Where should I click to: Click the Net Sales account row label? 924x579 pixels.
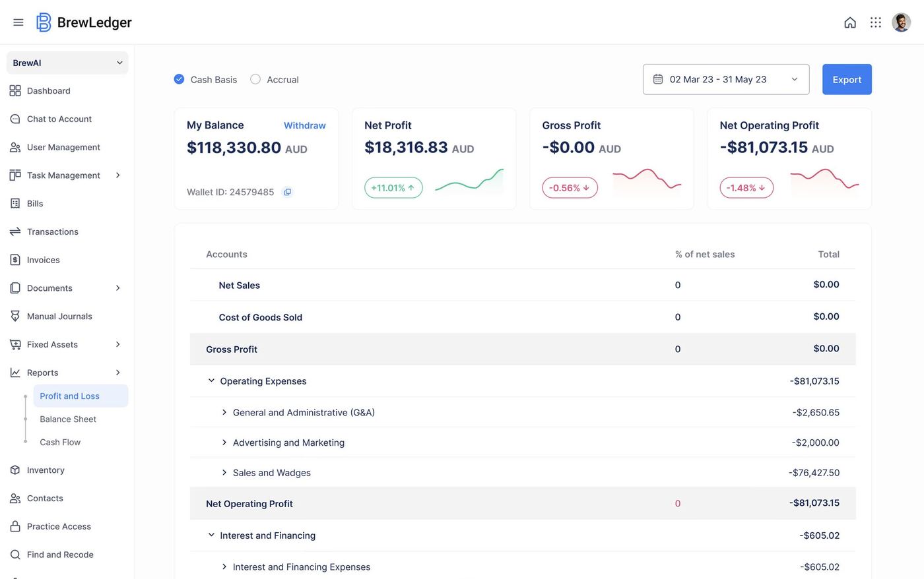coord(239,286)
